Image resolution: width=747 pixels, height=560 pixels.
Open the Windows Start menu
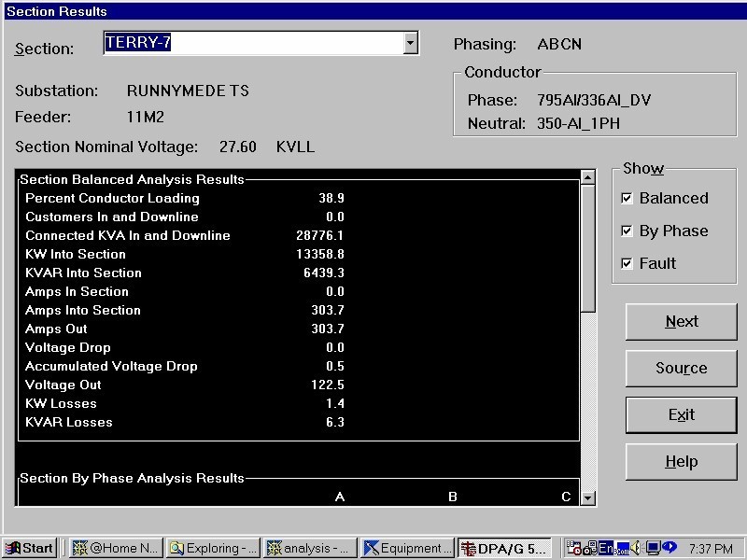tap(29, 548)
